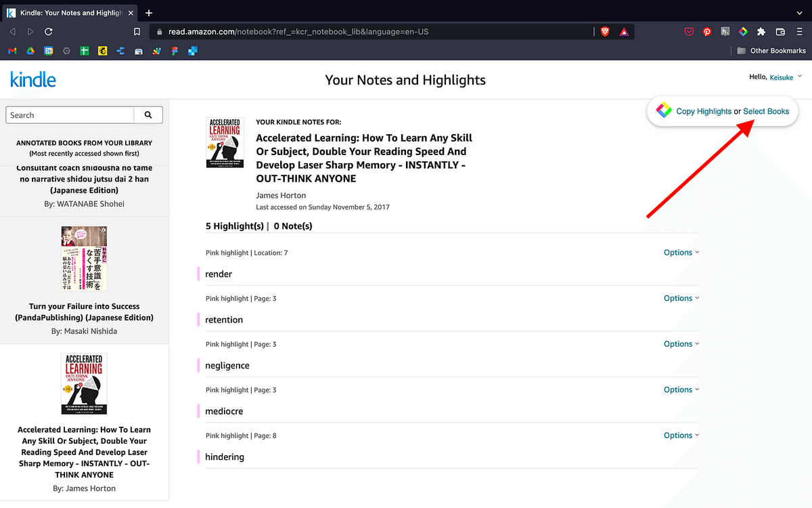
Task: Click the search magnifier button
Action: [x=148, y=115]
